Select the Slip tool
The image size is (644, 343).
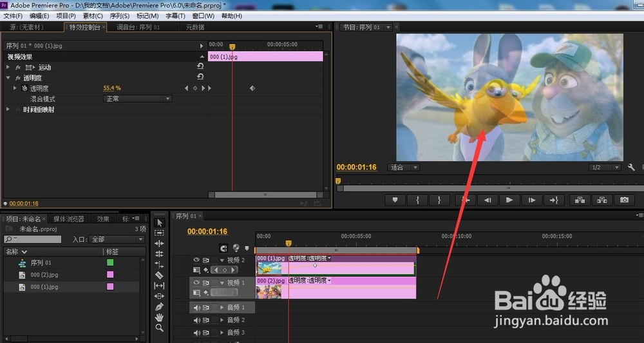pos(159,286)
